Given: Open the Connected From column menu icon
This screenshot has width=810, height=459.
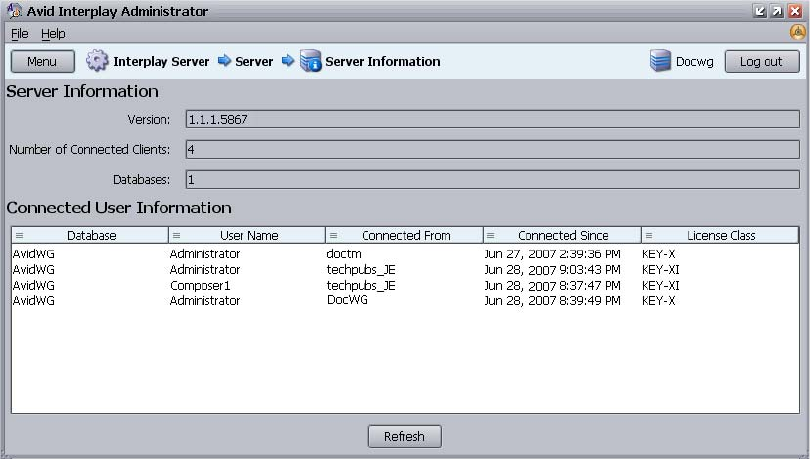Looking at the screenshot, I should 334,235.
